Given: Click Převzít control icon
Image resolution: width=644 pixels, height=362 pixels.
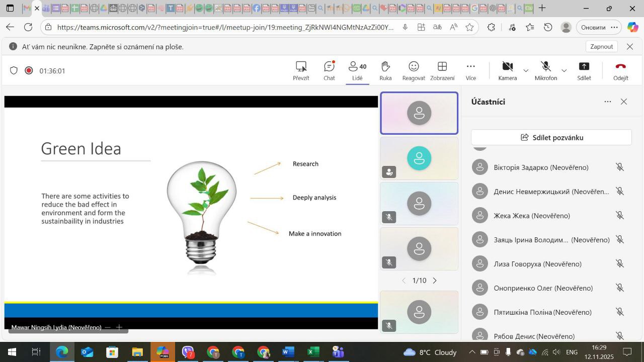Looking at the screenshot, I should [301, 70].
